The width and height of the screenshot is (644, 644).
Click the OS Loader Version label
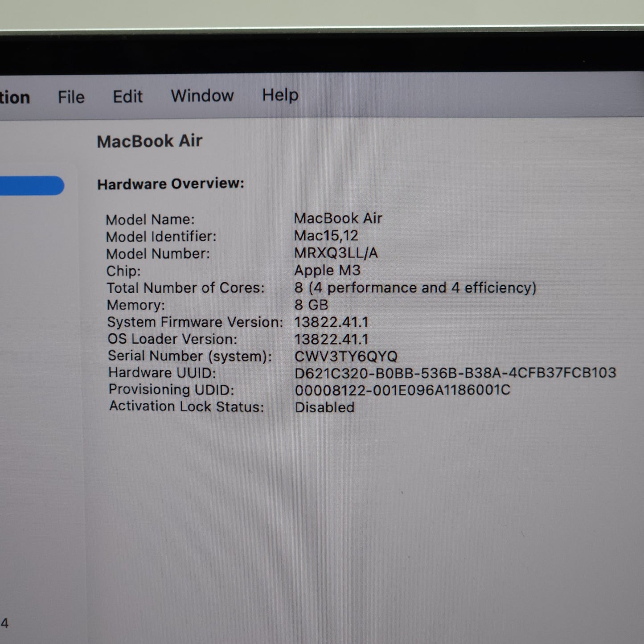pos(172,339)
